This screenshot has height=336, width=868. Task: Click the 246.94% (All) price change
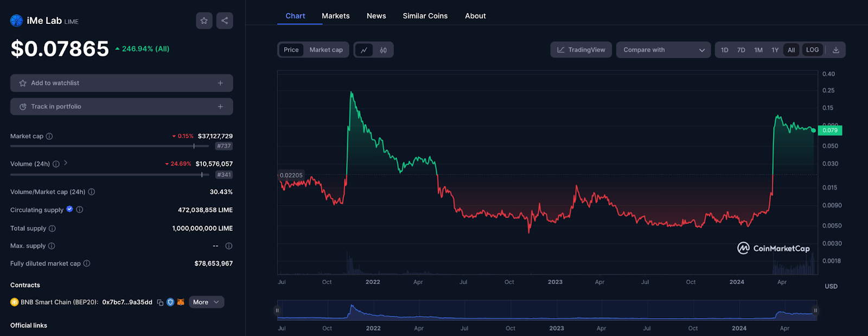142,49
